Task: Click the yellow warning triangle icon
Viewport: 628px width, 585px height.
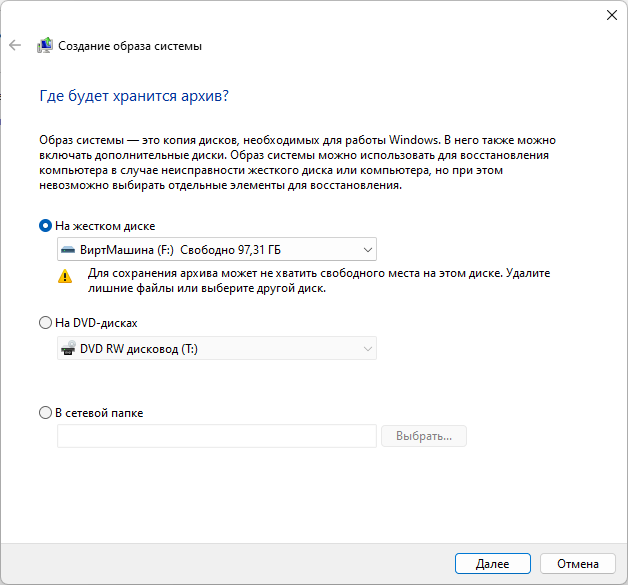Action: [x=66, y=275]
